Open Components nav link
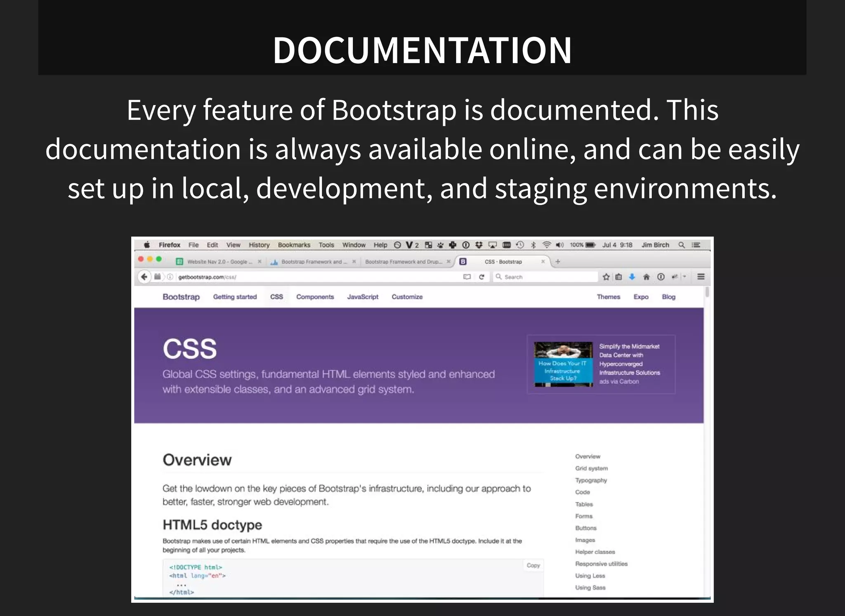Screen dimensions: 845x616 (x=315, y=297)
